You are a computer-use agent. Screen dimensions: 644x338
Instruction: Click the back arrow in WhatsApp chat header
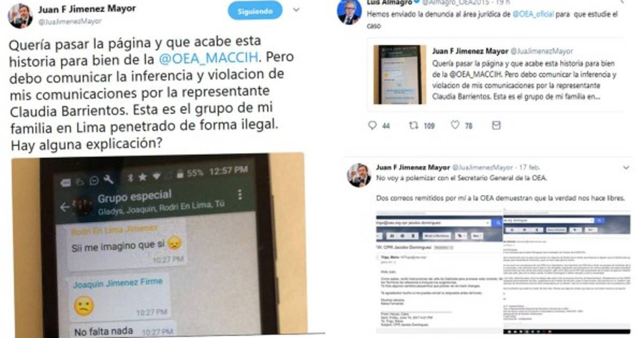(x=65, y=207)
